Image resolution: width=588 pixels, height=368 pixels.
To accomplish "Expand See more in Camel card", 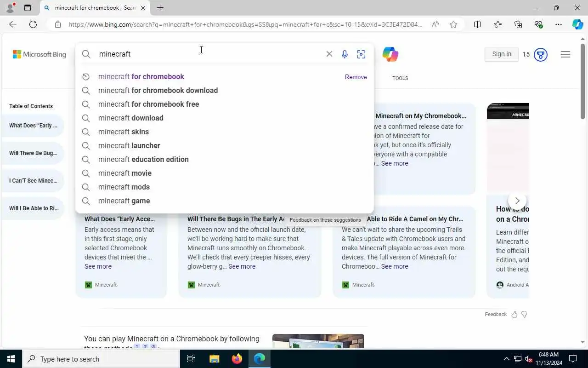I will (x=395, y=266).
